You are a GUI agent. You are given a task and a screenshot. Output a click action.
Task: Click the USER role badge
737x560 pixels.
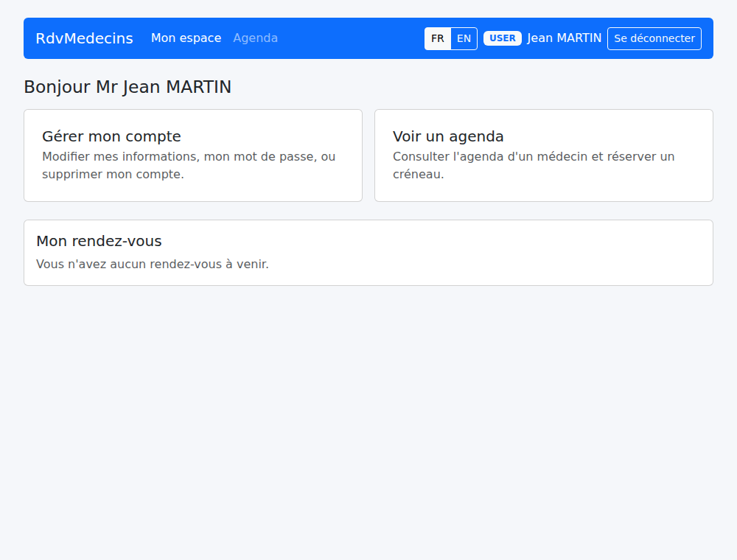503,38
